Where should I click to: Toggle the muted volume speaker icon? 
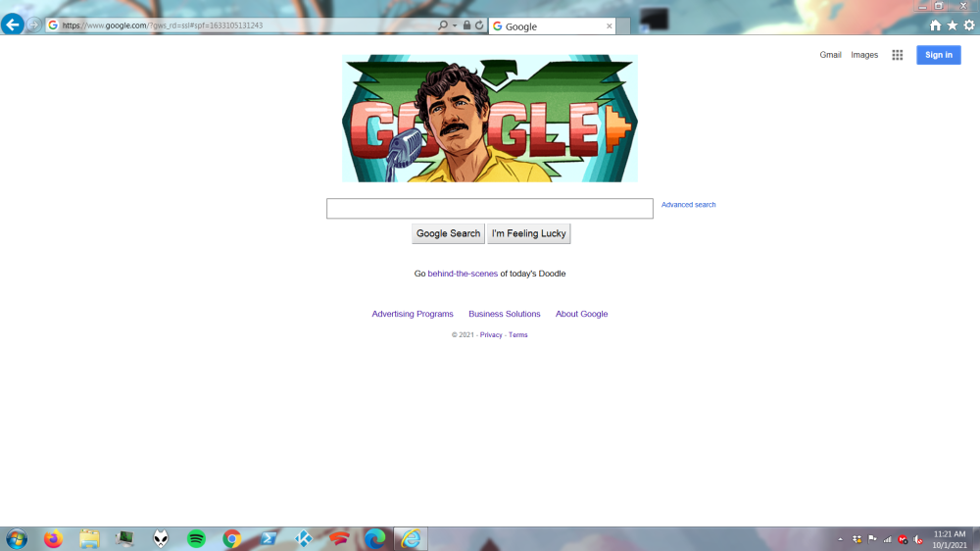tap(917, 539)
